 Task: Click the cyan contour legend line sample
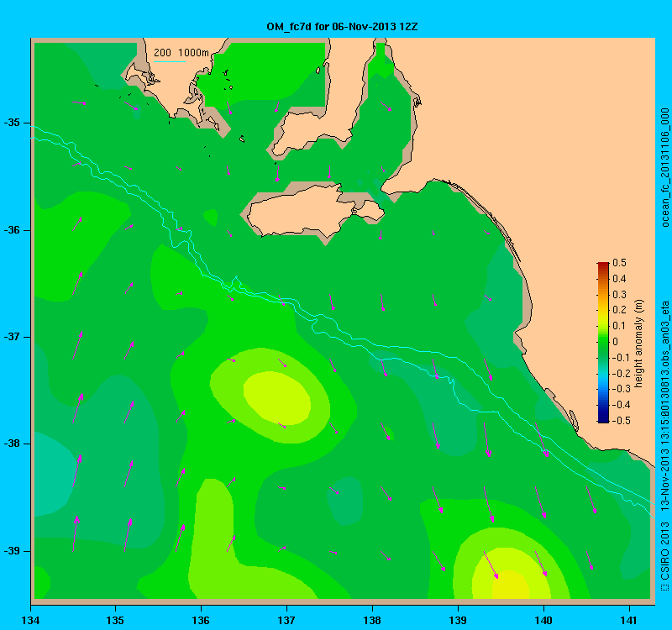click(x=170, y=61)
